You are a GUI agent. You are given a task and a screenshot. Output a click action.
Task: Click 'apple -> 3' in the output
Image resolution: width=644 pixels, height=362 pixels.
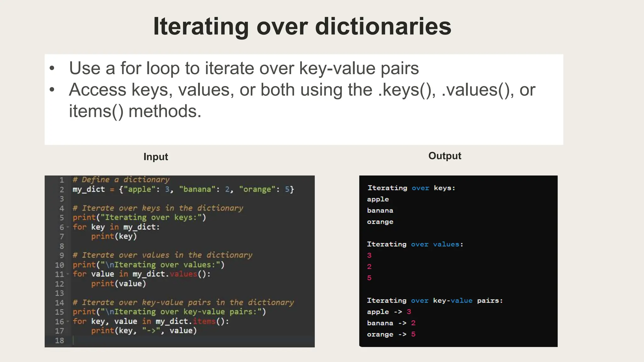click(389, 312)
